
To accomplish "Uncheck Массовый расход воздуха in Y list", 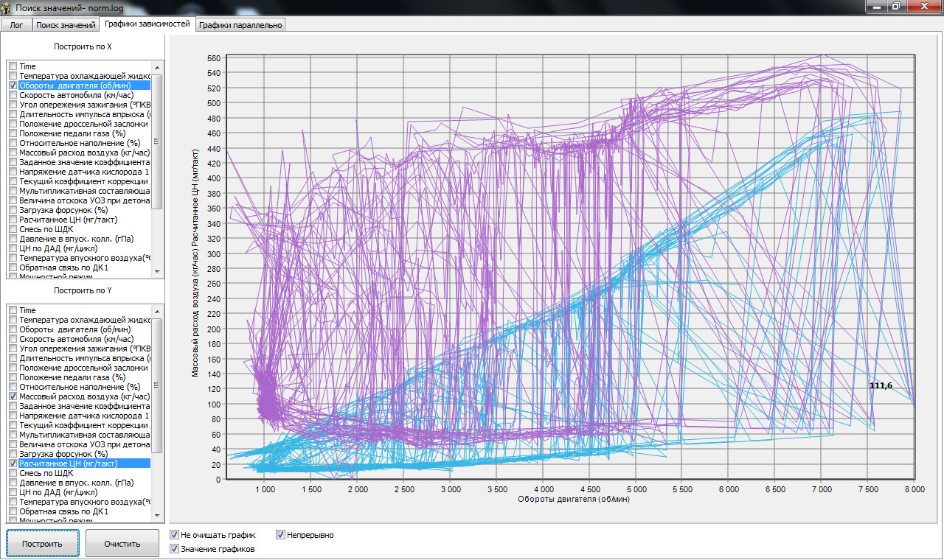I will pos(13,396).
